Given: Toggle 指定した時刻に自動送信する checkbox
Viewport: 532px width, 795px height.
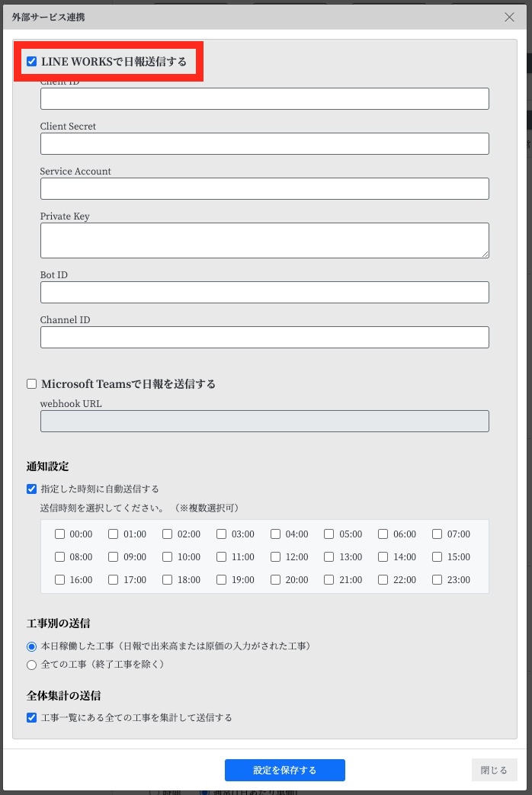Looking at the screenshot, I should [31, 489].
